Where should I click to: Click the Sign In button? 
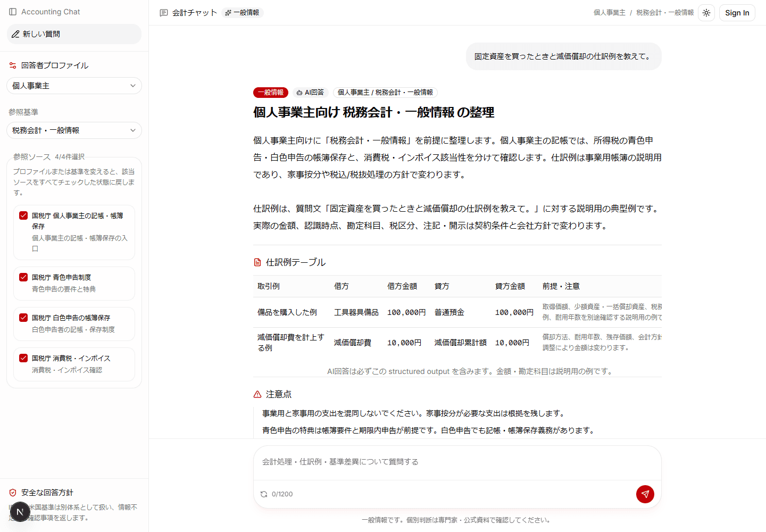pyautogui.click(x=737, y=13)
